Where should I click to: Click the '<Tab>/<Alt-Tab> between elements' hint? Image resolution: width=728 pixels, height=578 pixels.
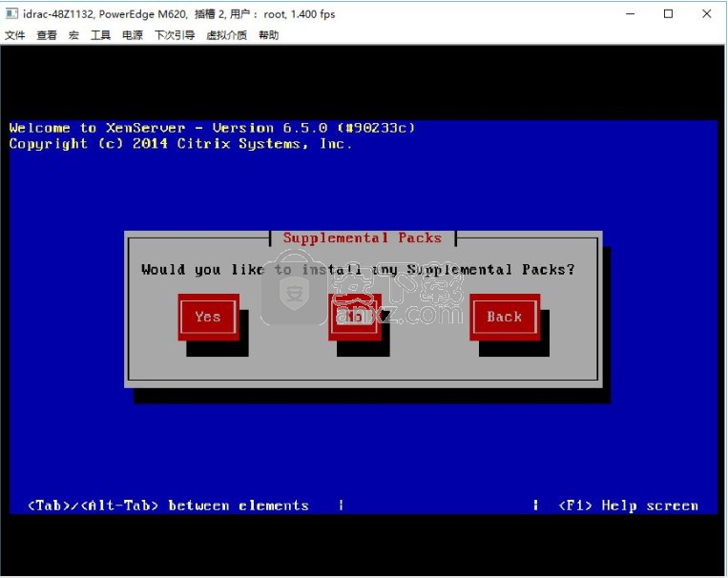coord(168,506)
